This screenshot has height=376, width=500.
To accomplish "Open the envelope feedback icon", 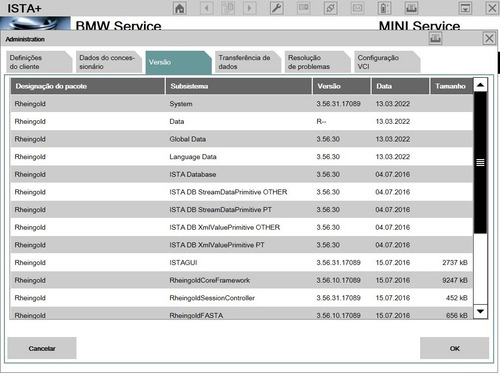I will (357, 8).
